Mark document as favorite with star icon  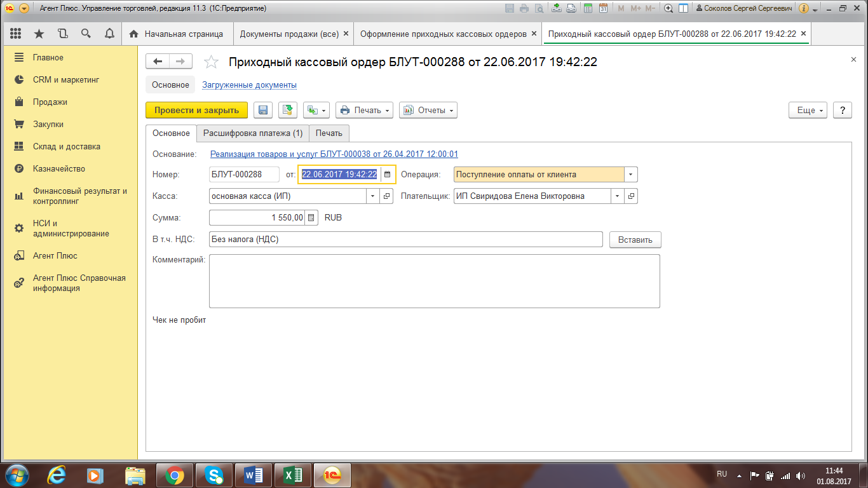[210, 62]
